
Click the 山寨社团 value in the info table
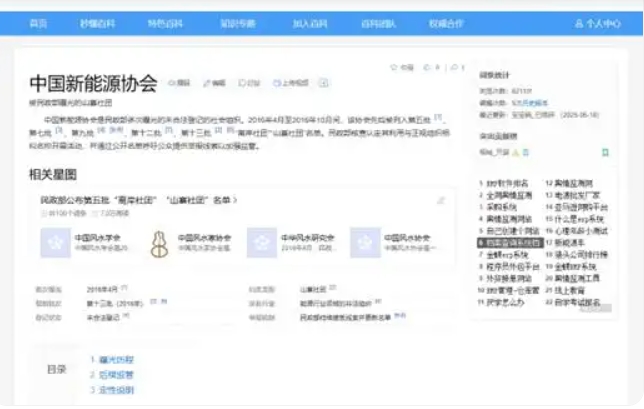313,290
